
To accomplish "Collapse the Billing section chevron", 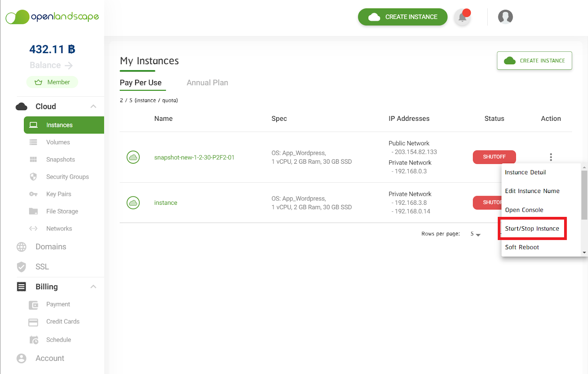I will pos(93,287).
